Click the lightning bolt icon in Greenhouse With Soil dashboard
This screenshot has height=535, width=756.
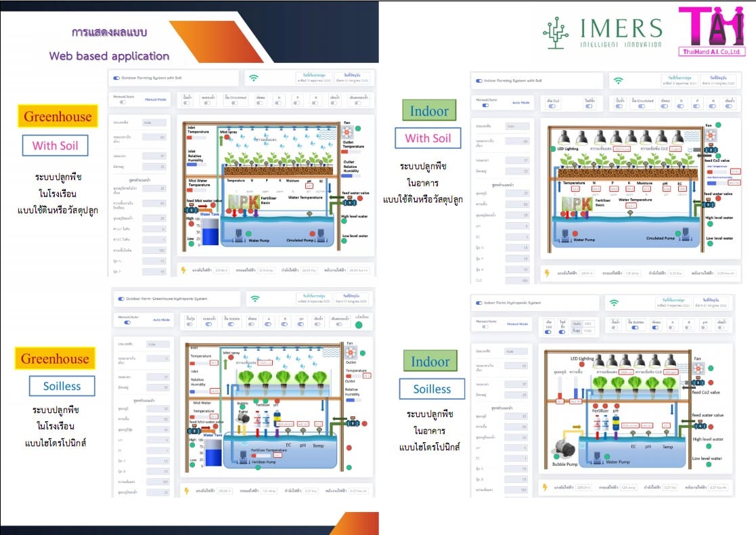183,270
